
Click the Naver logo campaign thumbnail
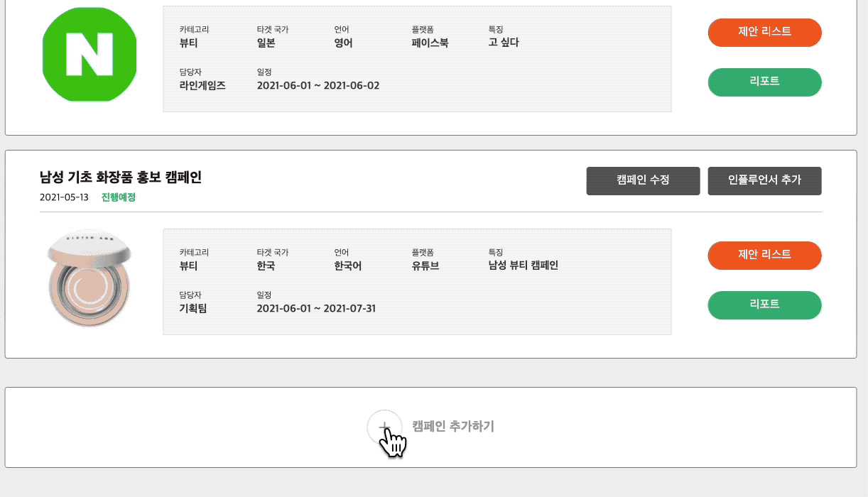click(88, 54)
